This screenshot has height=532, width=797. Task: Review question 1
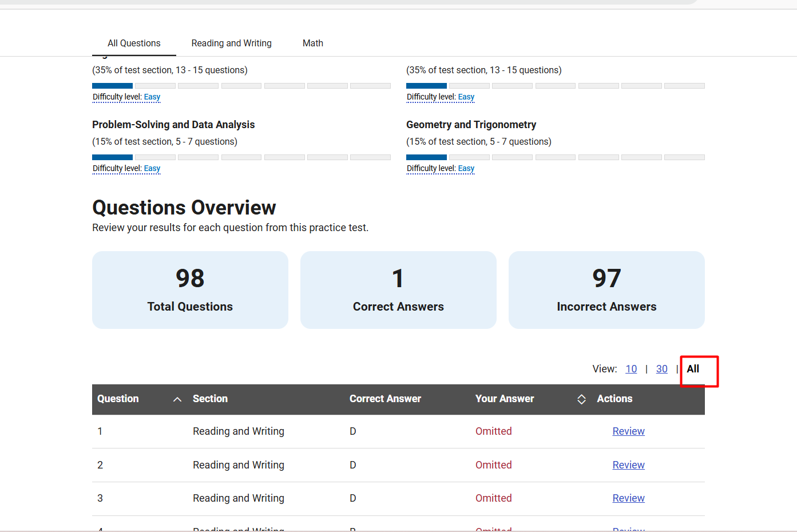pyautogui.click(x=628, y=431)
